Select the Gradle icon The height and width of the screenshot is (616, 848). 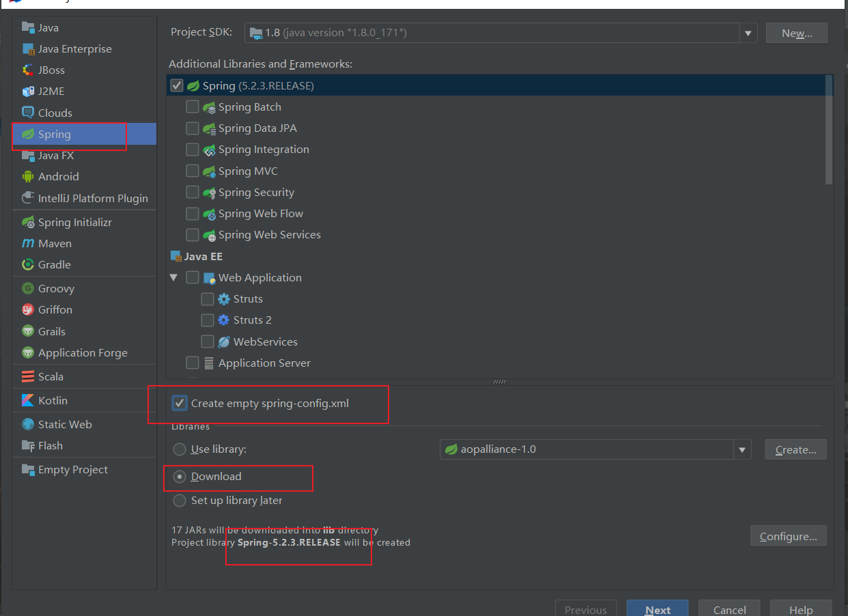(28, 264)
